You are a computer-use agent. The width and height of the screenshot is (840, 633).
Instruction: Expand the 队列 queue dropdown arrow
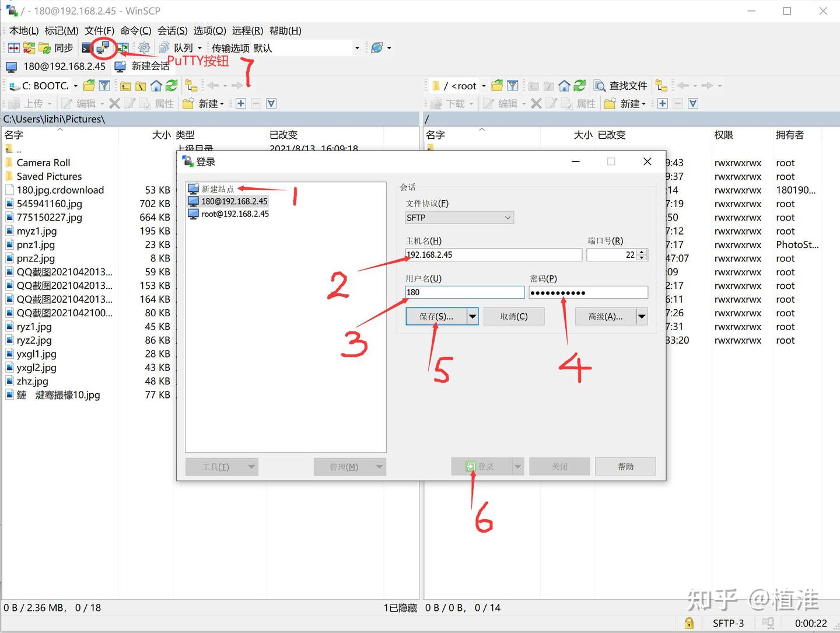199,48
